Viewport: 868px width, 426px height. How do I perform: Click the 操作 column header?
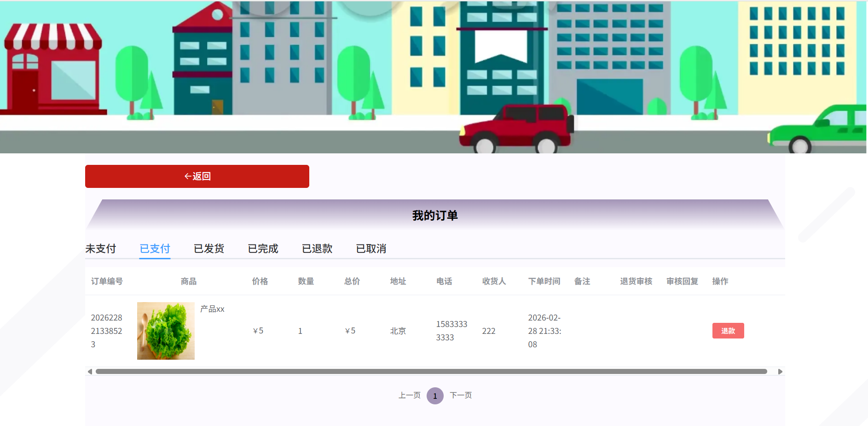click(720, 281)
